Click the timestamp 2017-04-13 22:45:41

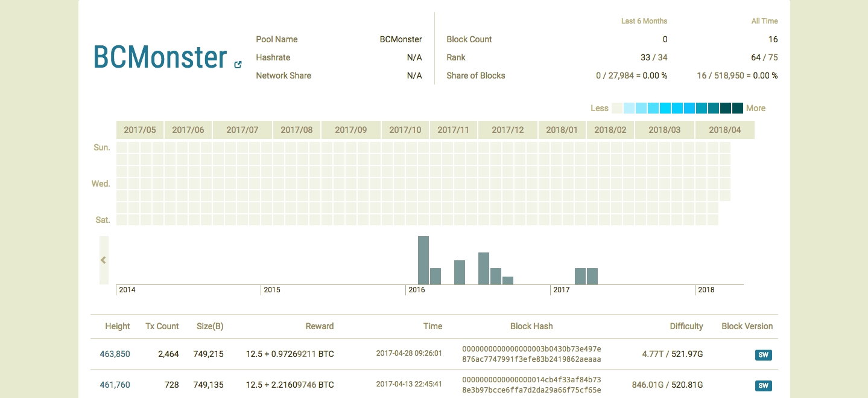(x=409, y=384)
